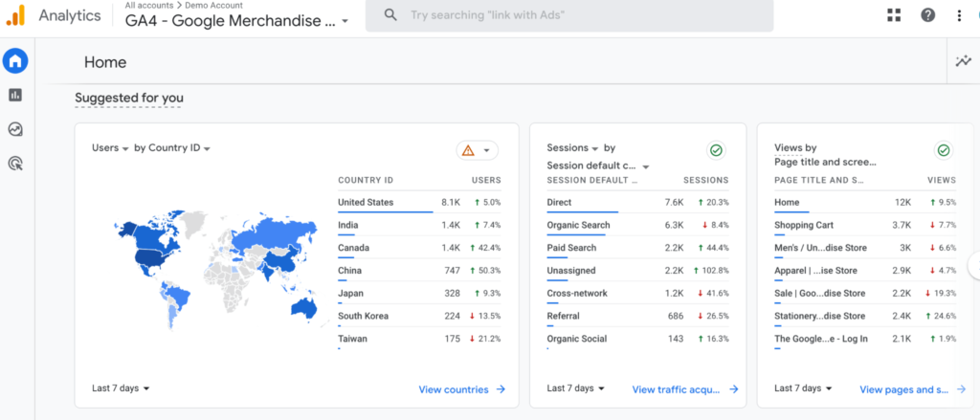The width and height of the screenshot is (980, 420).
Task: Click the USERS column header
Action: (x=486, y=180)
